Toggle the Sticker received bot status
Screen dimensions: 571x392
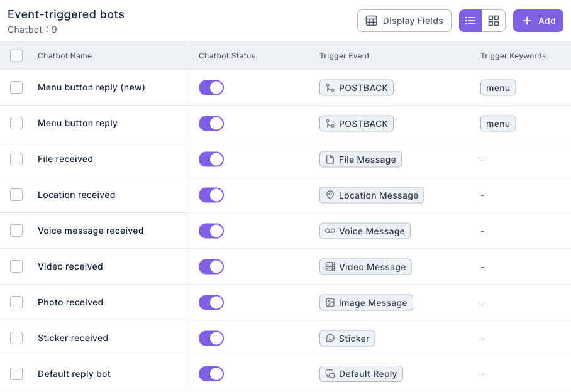tap(211, 338)
